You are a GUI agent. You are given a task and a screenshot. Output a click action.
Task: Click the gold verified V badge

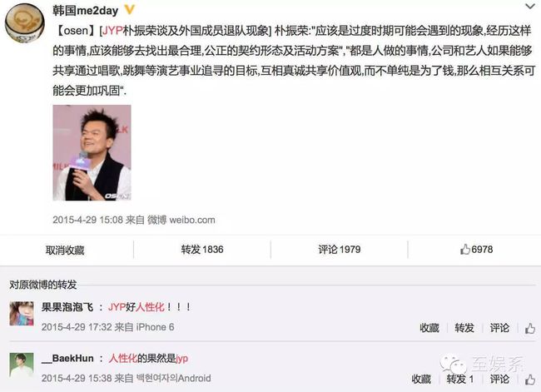130,10
